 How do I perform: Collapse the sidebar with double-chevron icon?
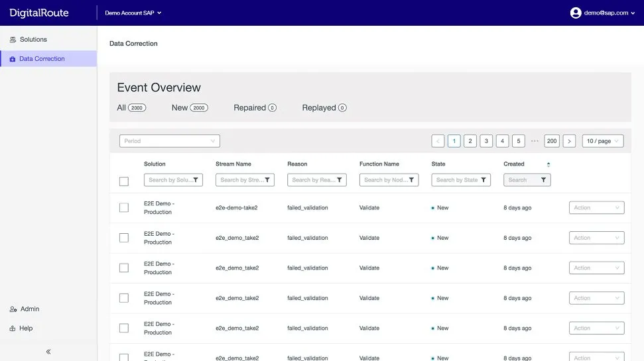click(x=48, y=352)
